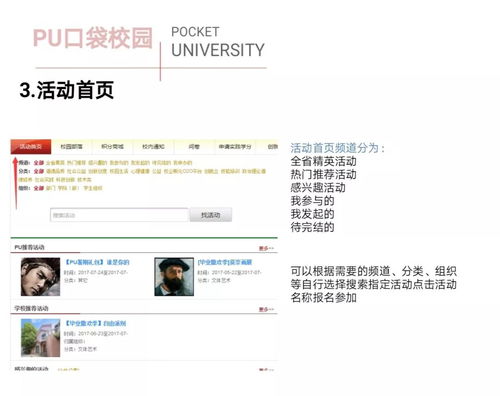Open 更多 link beside PU推荐活动
This screenshot has width=500, height=396.
pos(266,248)
